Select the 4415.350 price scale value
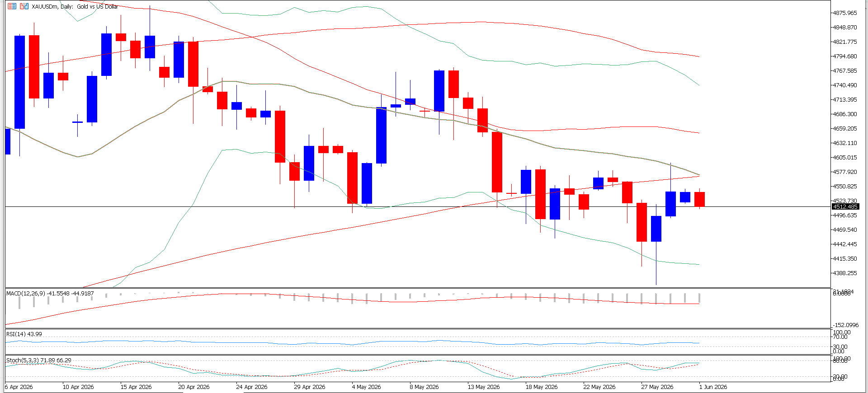 point(845,259)
